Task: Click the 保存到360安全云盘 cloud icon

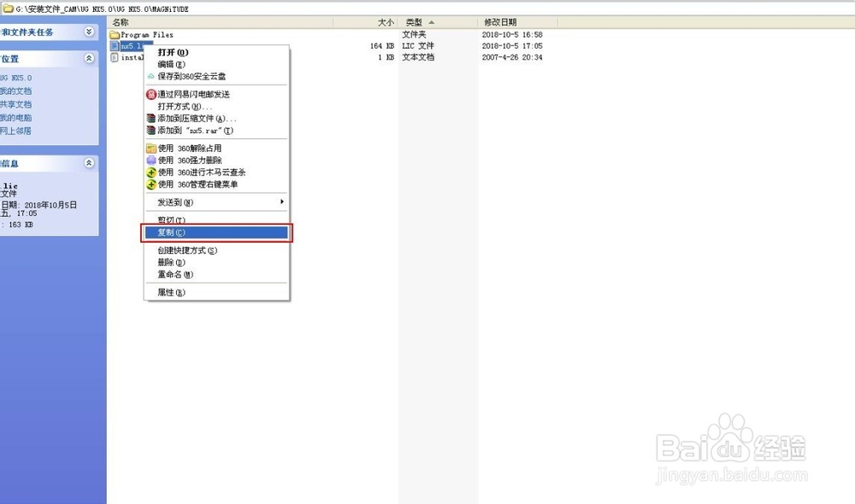Action: point(151,77)
